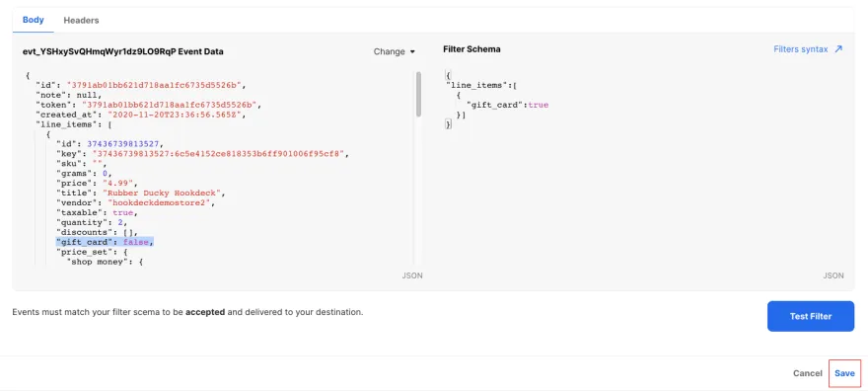The height and width of the screenshot is (391, 868).
Task: Click the Cancel button
Action: click(807, 373)
